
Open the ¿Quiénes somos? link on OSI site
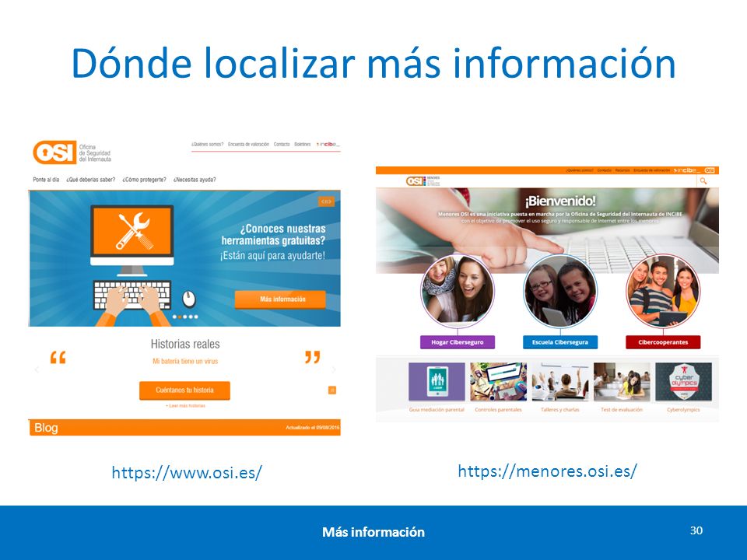tap(207, 145)
